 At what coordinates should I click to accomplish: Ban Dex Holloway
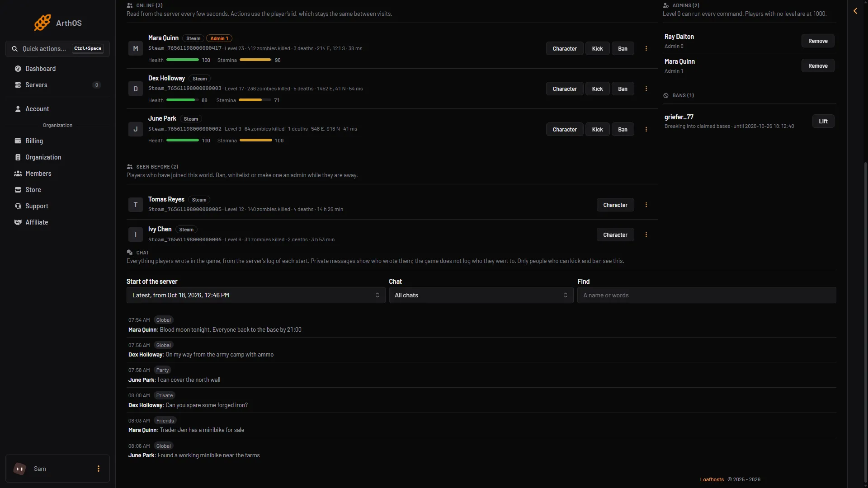tap(623, 89)
